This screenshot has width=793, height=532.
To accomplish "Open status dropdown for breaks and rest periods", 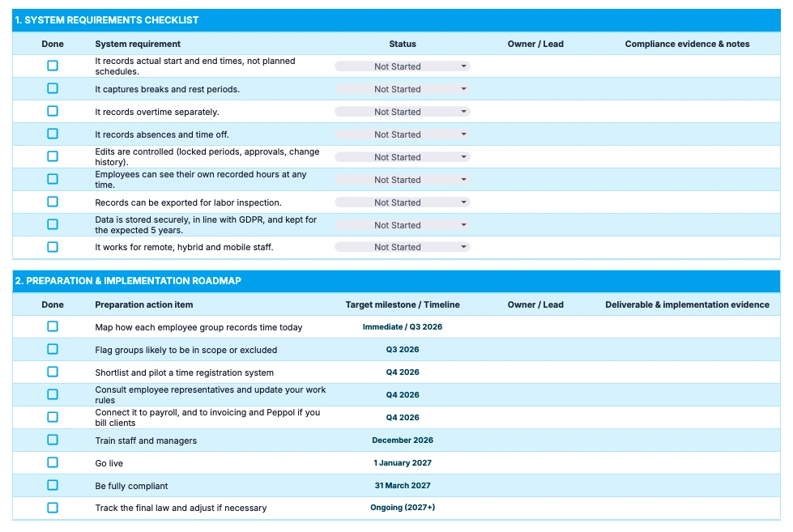I will click(x=403, y=89).
